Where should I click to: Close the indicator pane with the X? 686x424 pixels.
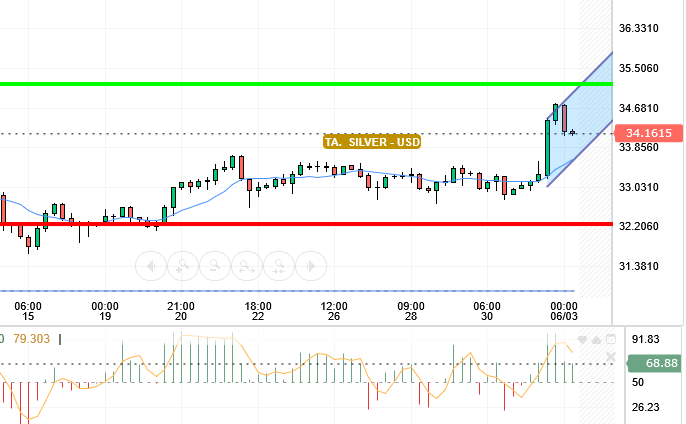tap(611, 357)
